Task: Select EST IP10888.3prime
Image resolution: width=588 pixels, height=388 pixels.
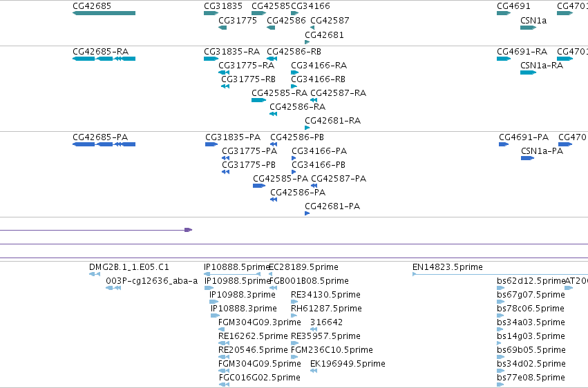Action: tap(216, 316)
